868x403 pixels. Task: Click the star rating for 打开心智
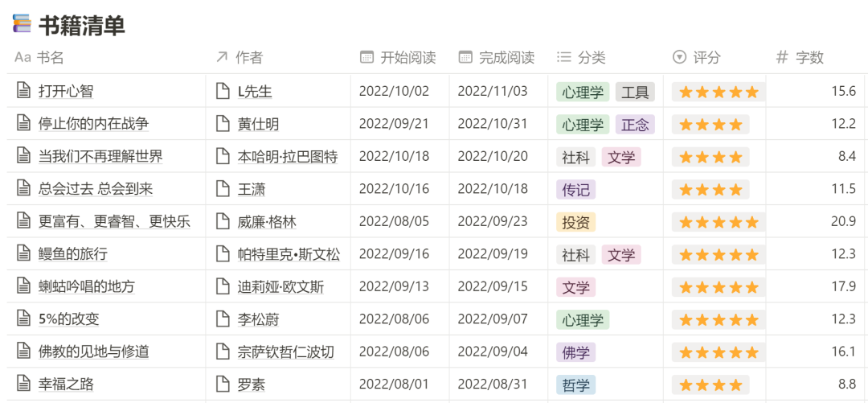click(x=719, y=92)
